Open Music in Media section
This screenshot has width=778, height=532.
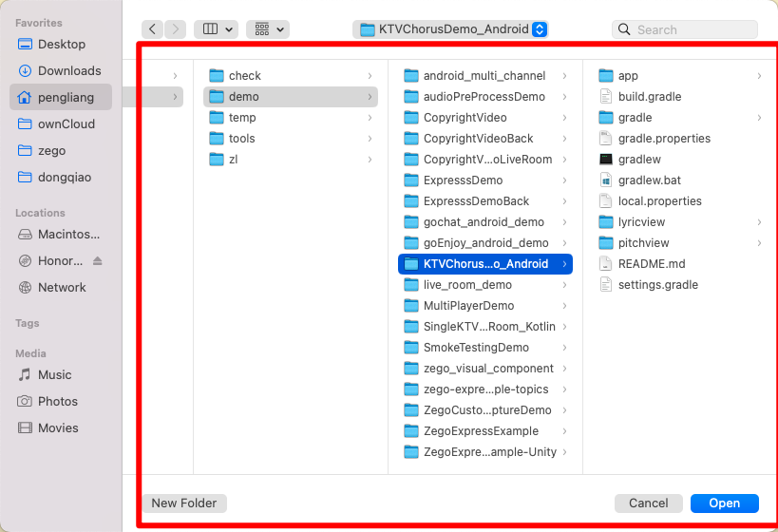(54, 374)
